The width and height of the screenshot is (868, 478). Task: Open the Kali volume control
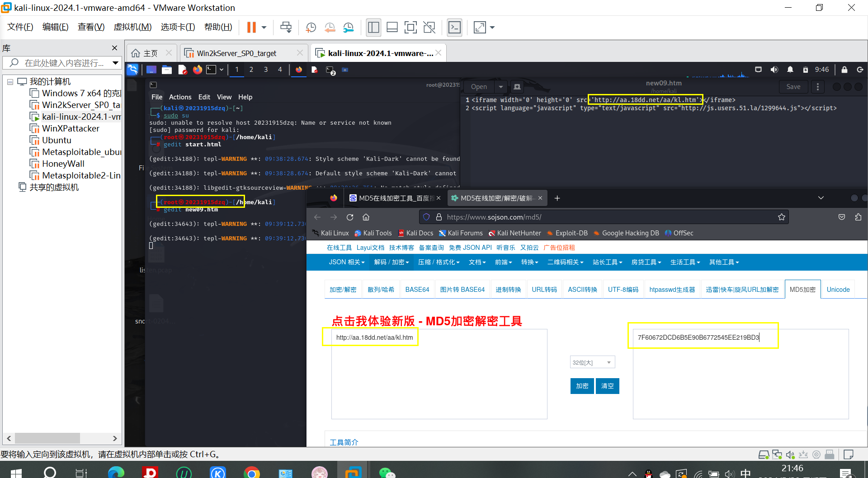pyautogui.click(x=774, y=70)
